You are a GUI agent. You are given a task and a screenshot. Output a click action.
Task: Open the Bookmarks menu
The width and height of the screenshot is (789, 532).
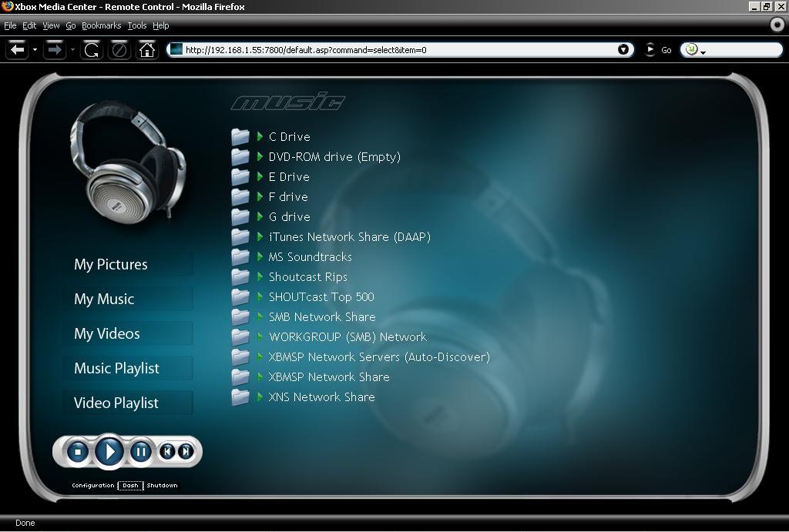pyautogui.click(x=101, y=25)
